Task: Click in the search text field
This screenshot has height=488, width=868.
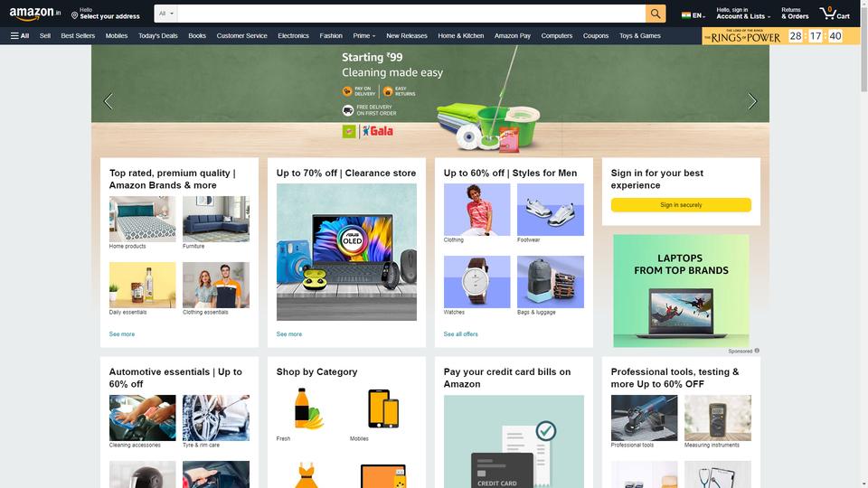Action: (x=410, y=14)
